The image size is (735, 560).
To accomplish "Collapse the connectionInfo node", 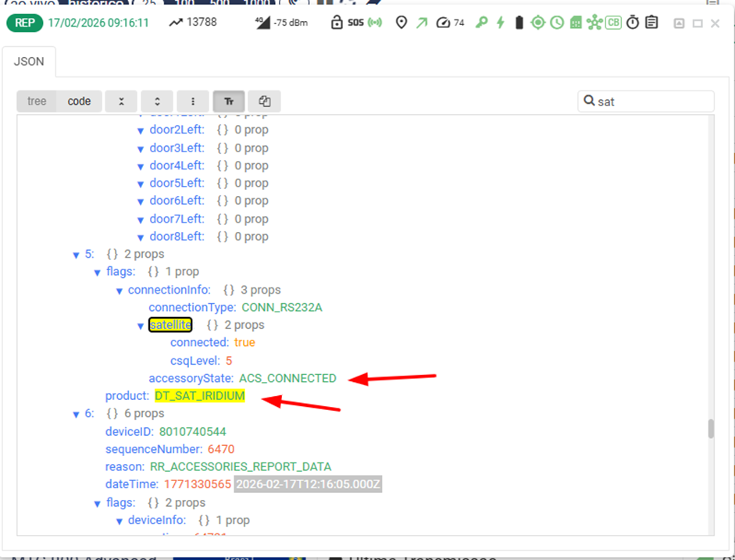I will (120, 291).
